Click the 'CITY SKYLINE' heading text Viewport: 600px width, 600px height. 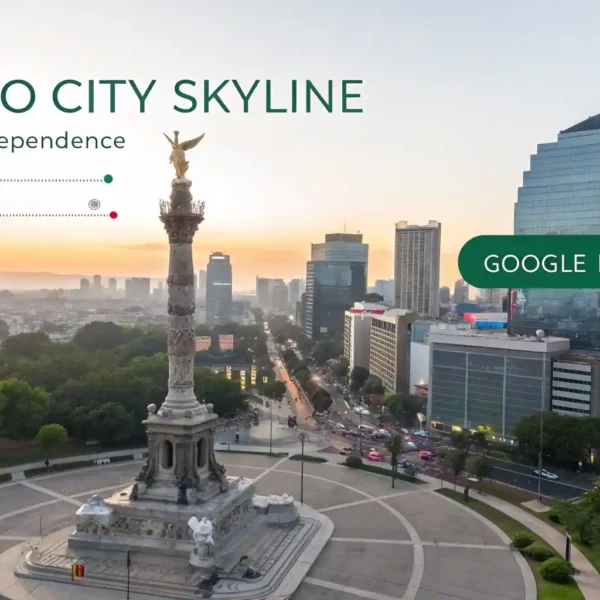tap(207, 96)
